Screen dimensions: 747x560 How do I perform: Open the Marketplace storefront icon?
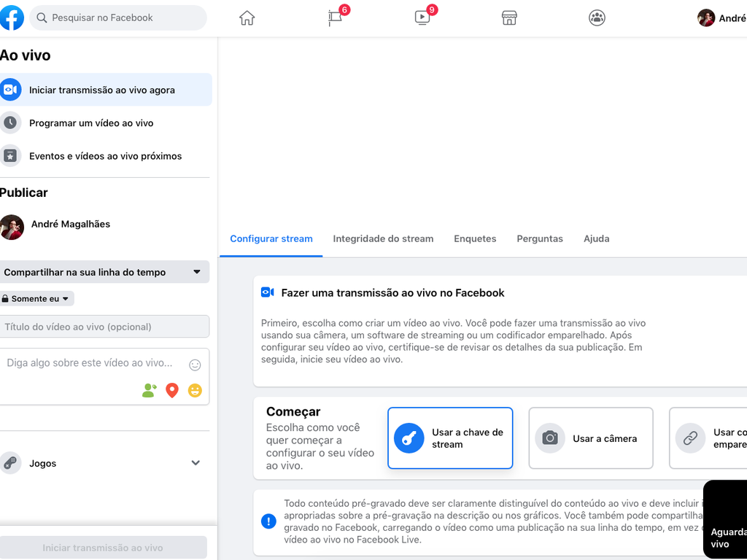[509, 18]
